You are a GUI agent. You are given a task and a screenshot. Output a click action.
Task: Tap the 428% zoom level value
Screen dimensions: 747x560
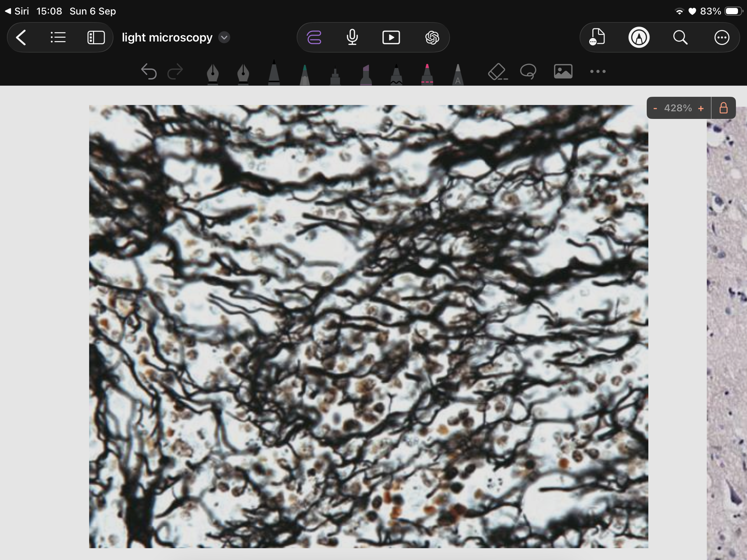pyautogui.click(x=678, y=108)
